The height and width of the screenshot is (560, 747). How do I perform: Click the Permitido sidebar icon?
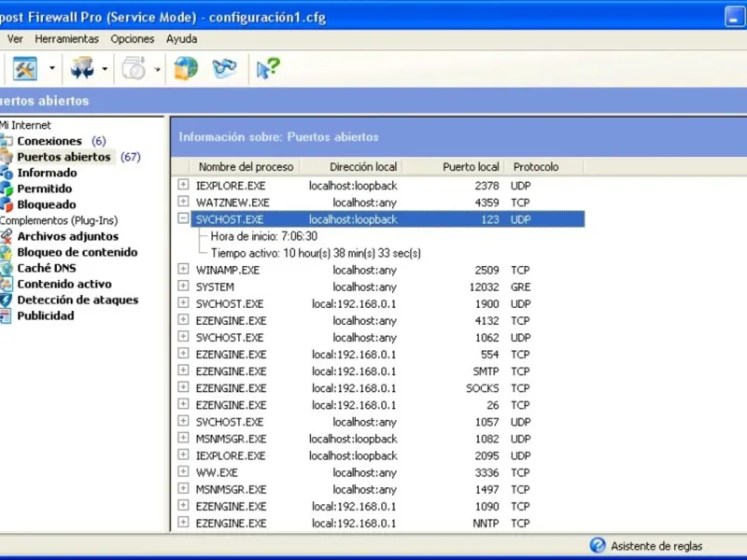pyautogui.click(x=7, y=189)
